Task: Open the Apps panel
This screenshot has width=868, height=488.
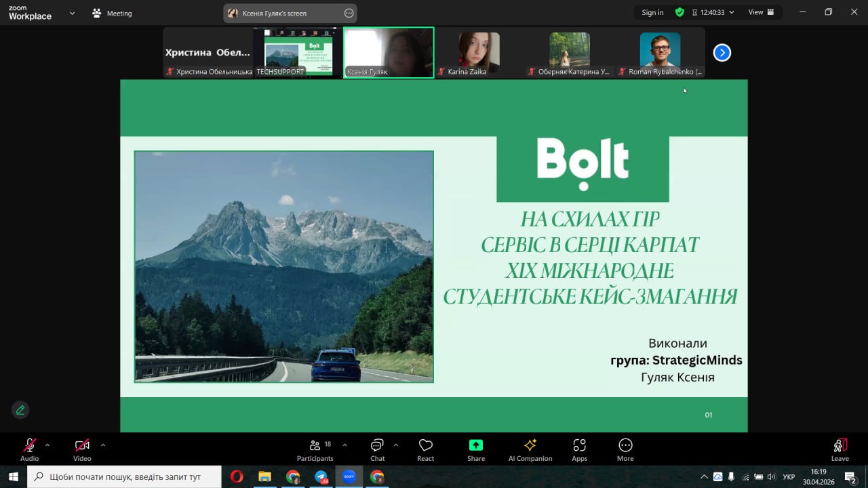Action: [x=579, y=449]
